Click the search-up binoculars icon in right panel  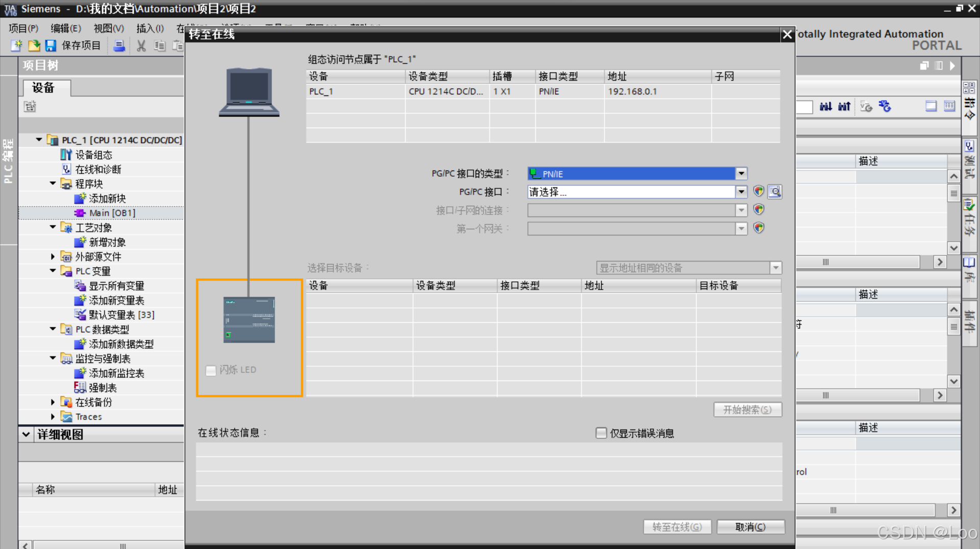click(844, 106)
